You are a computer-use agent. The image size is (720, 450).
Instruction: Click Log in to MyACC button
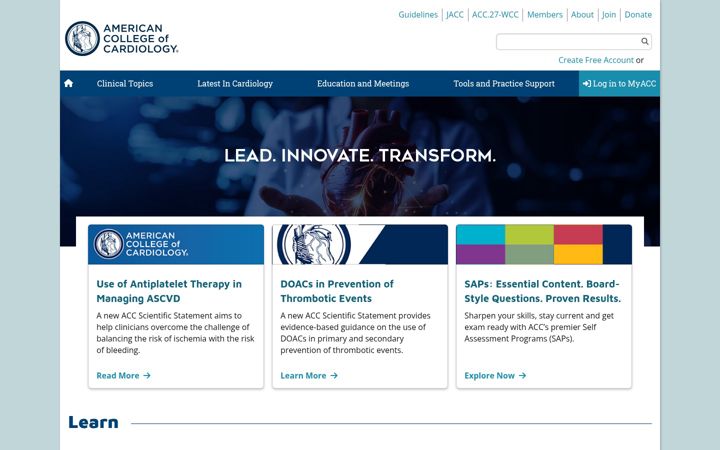619,84
